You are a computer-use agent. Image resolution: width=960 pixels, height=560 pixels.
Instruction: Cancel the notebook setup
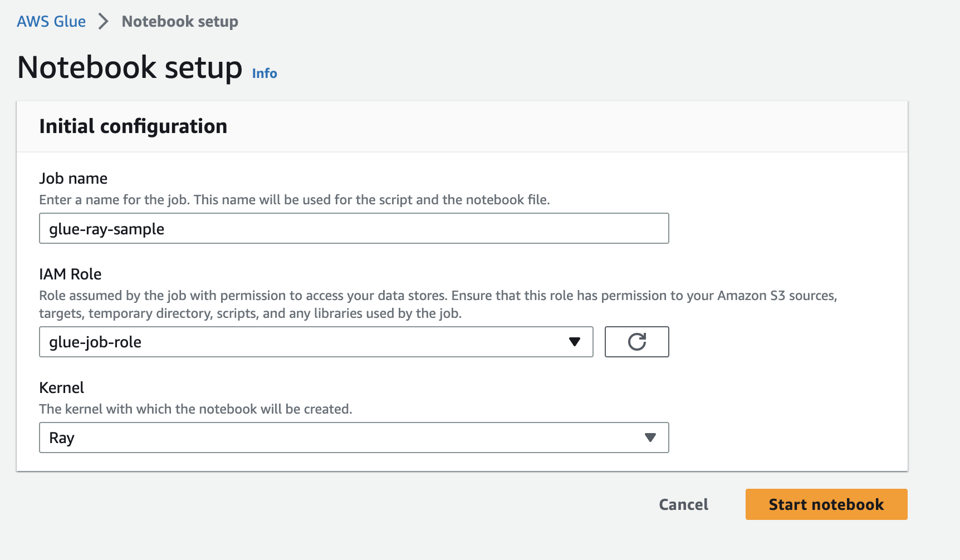[x=683, y=504]
